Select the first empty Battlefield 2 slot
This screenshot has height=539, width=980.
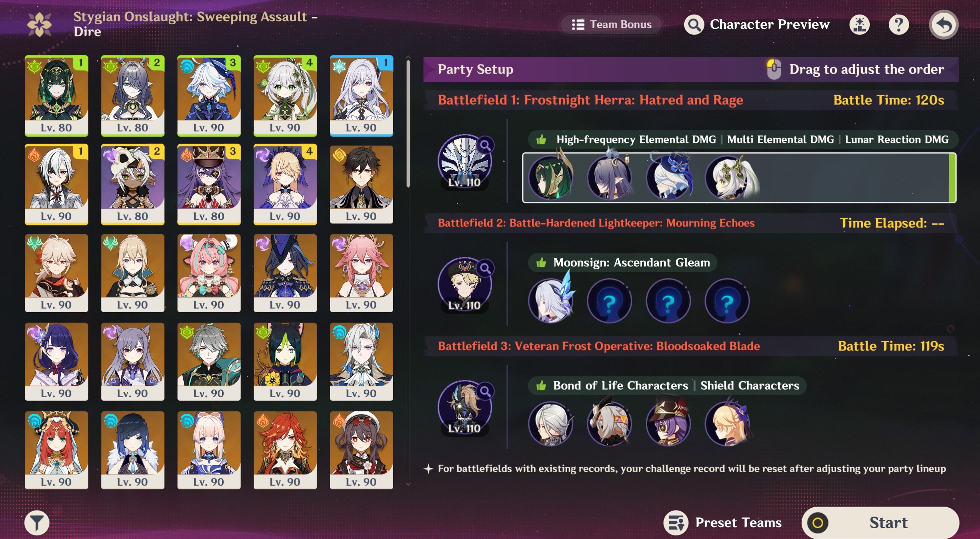610,301
